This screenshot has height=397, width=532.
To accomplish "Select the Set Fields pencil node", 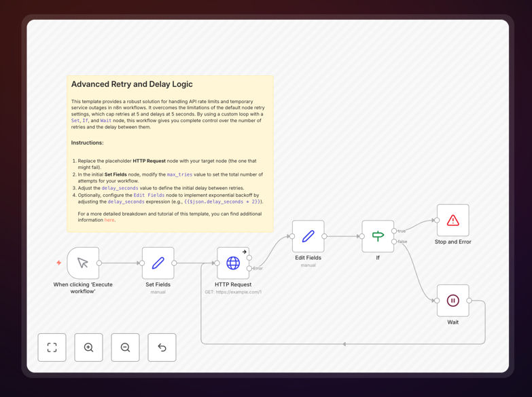I will (x=158, y=263).
